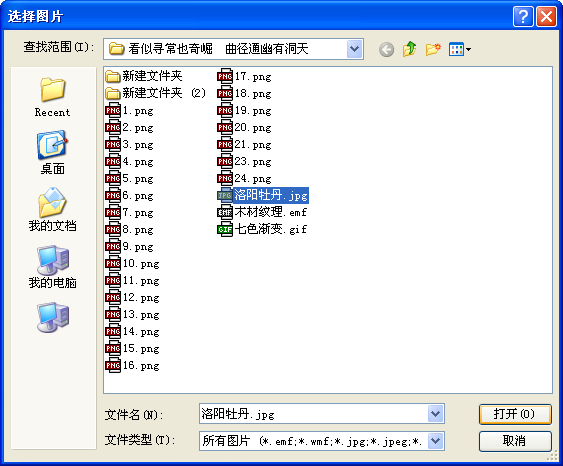The height and width of the screenshot is (466, 563).
Task: Expand the file type (文件类型) dropdown arrow
Action: tap(436, 441)
